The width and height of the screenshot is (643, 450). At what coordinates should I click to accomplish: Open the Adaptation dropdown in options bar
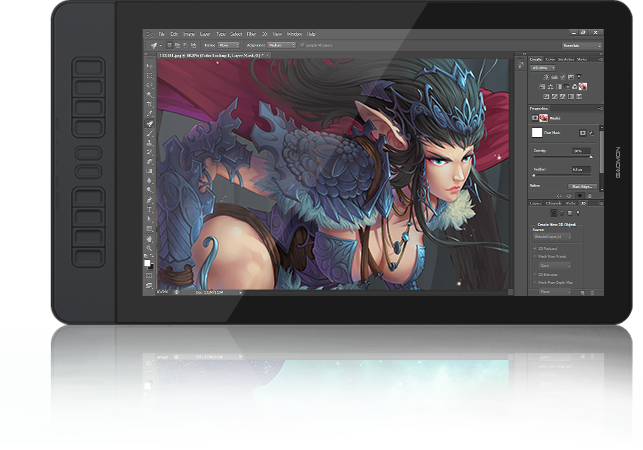click(280, 45)
